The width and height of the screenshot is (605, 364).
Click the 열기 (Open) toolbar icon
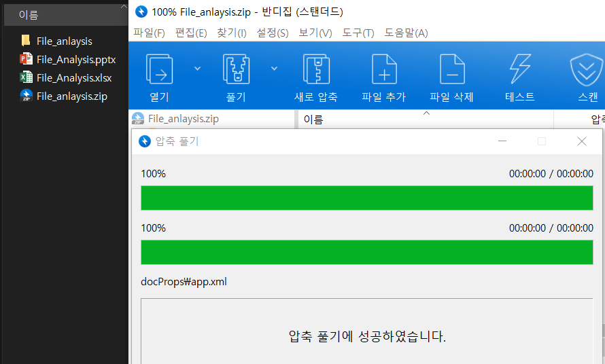pyautogui.click(x=159, y=69)
